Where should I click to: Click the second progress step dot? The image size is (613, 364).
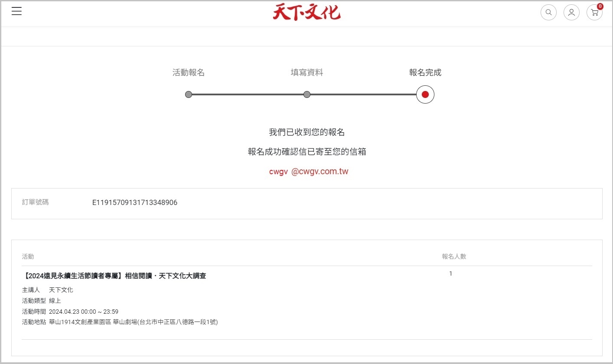[307, 94]
